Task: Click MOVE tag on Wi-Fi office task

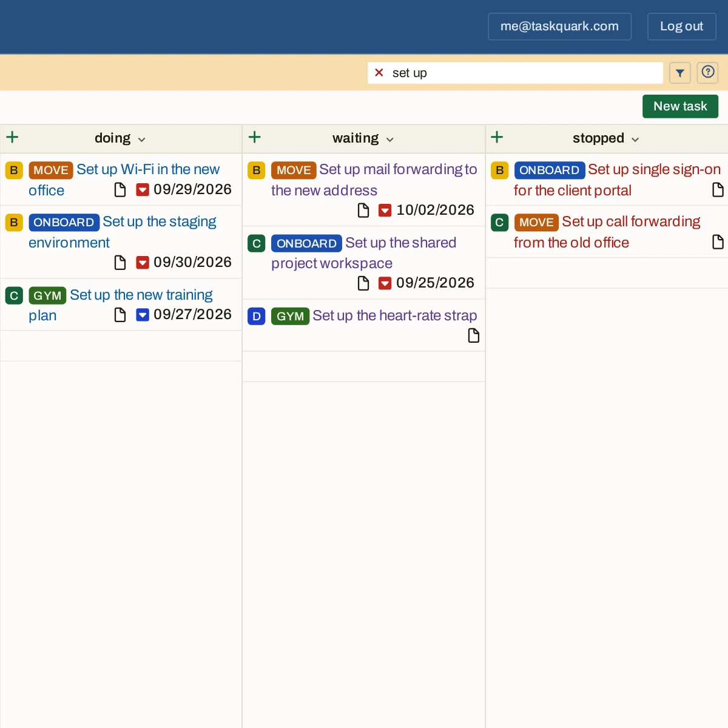Action: 51,170
